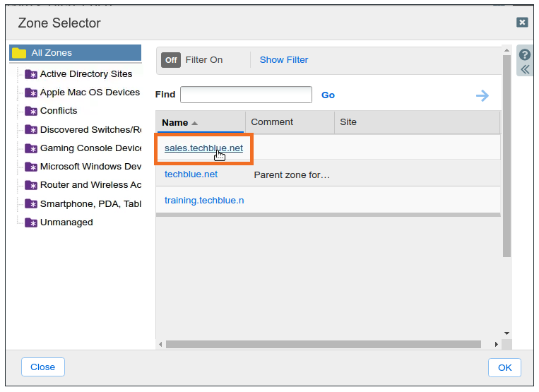Select the Conflicts smart folder icon

pos(31,111)
